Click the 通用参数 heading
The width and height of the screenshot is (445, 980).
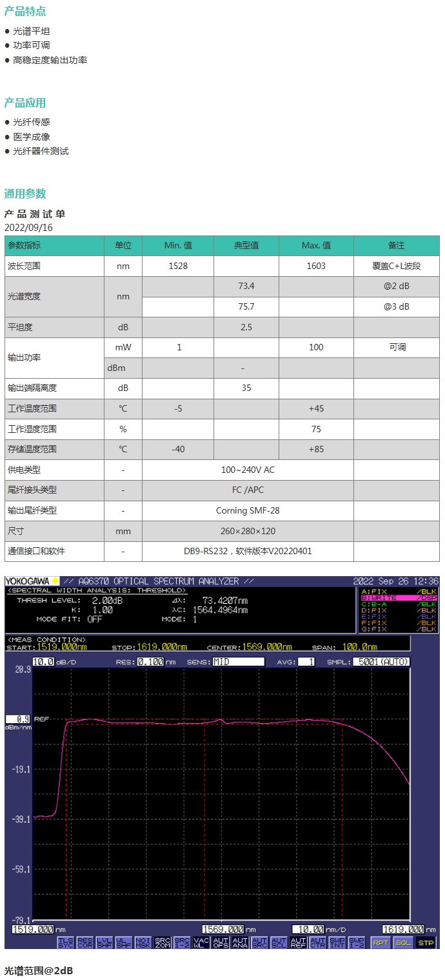[x=25, y=194]
